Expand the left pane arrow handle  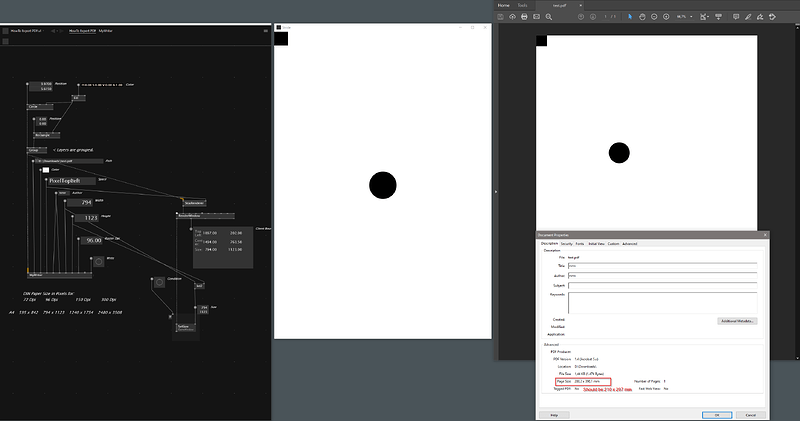[496, 192]
